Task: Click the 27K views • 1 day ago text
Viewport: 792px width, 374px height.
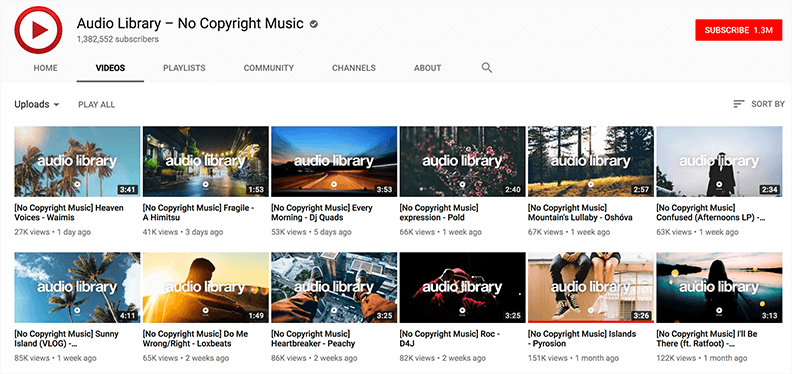Action: click(53, 232)
